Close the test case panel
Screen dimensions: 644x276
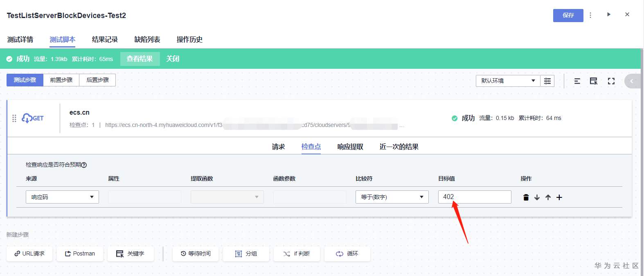[x=627, y=14]
